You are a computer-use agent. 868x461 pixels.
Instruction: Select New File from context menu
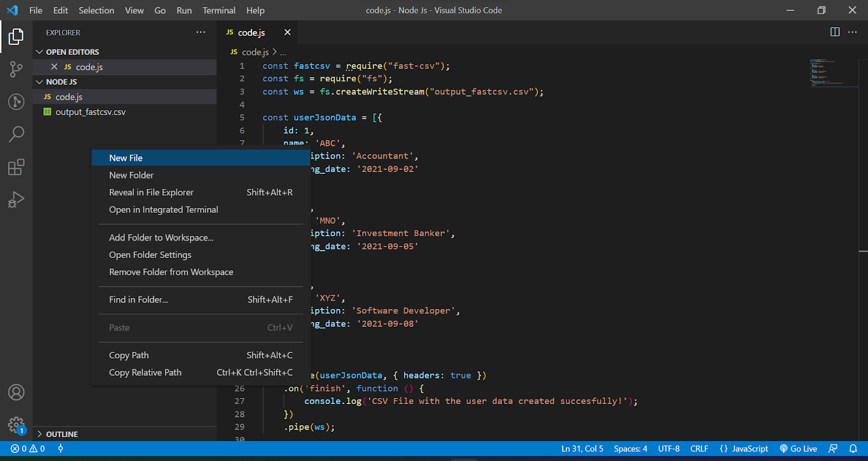pyautogui.click(x=201, y=158)
